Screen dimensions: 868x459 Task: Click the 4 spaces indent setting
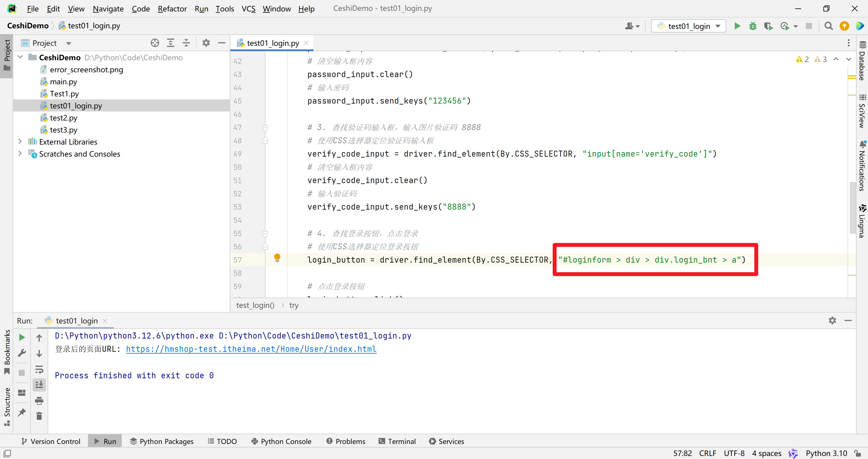(766, 453)
